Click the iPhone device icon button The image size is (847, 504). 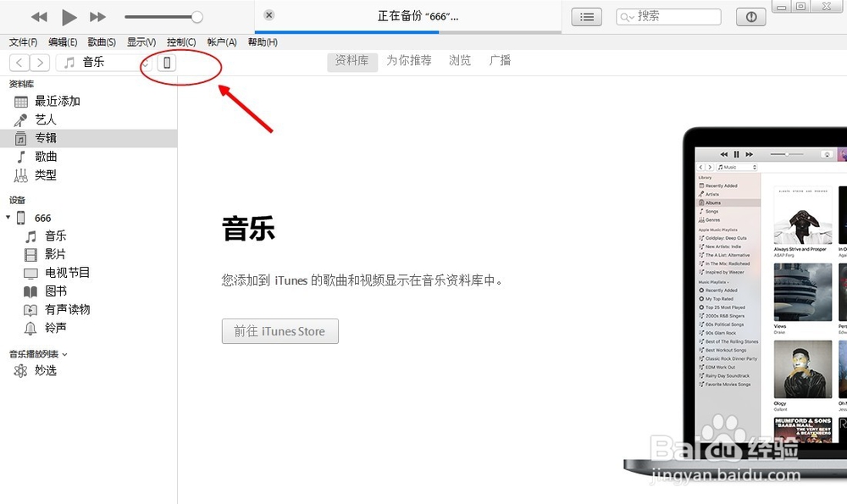click(167, 63)
